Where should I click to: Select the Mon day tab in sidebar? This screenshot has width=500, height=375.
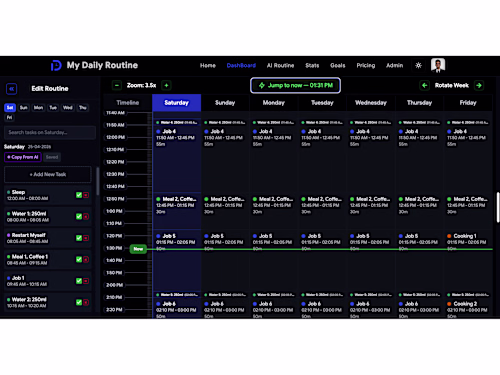[x=38, y=108]
